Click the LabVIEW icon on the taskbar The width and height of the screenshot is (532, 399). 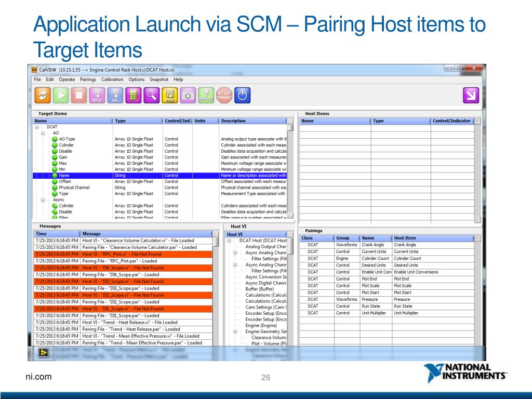(43, 353)
